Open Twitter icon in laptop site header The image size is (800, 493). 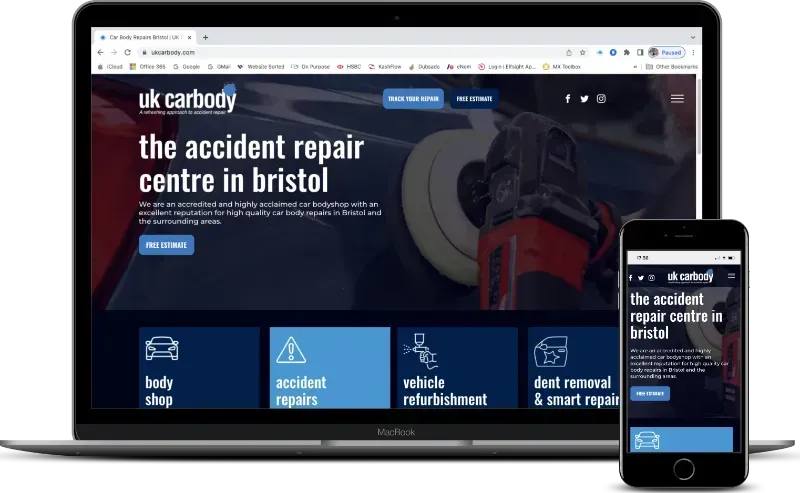click(584, 98)
